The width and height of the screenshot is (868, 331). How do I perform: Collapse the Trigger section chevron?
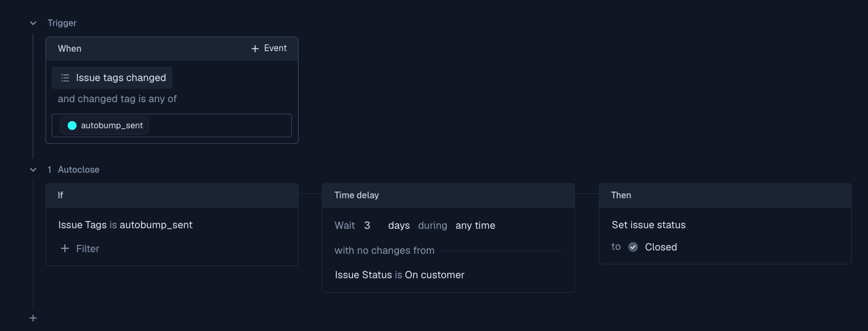coord(33,23)
